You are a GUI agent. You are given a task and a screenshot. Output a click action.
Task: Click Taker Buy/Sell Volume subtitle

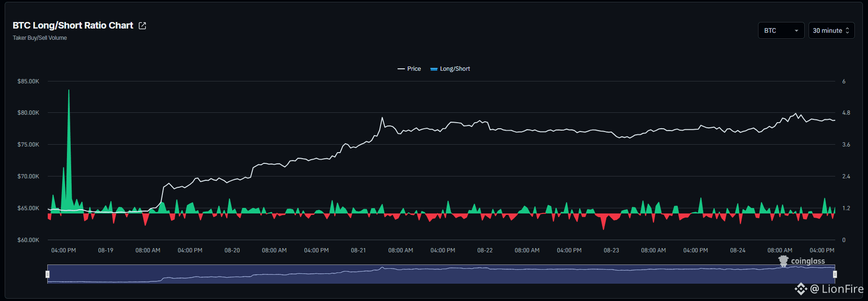click(x=40, y=38)
